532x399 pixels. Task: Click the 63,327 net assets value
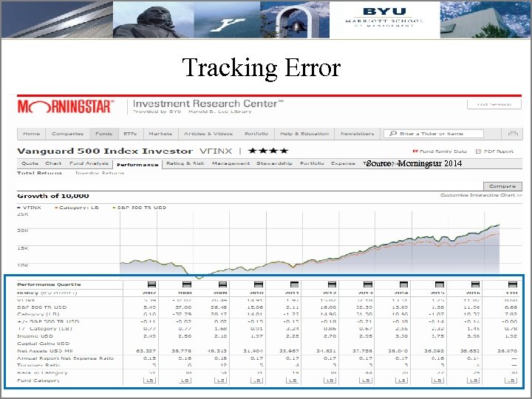(146, 351)
